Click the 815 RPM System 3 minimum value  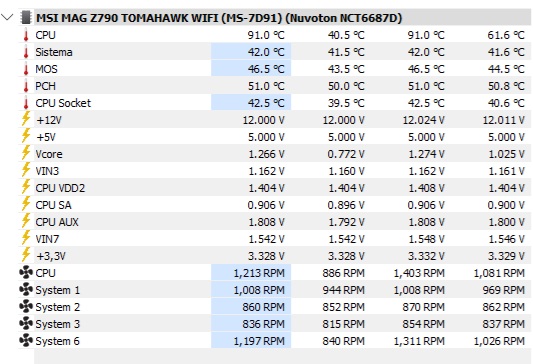click(343, 324)
